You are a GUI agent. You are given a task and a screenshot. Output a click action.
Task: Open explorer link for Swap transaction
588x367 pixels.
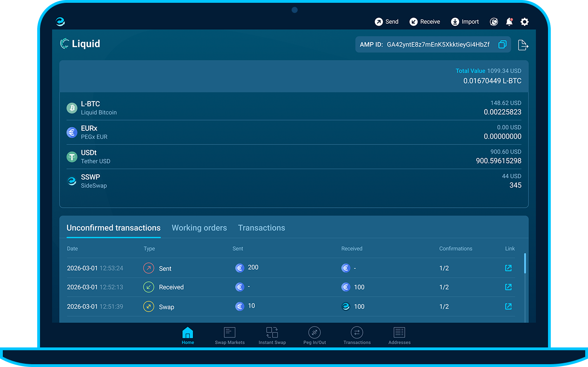508,306
